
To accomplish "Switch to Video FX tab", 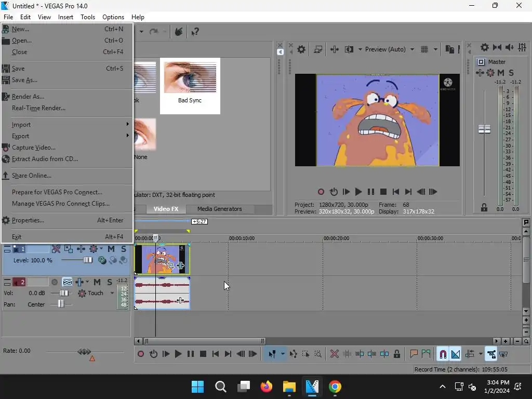I will click(166, 209).
